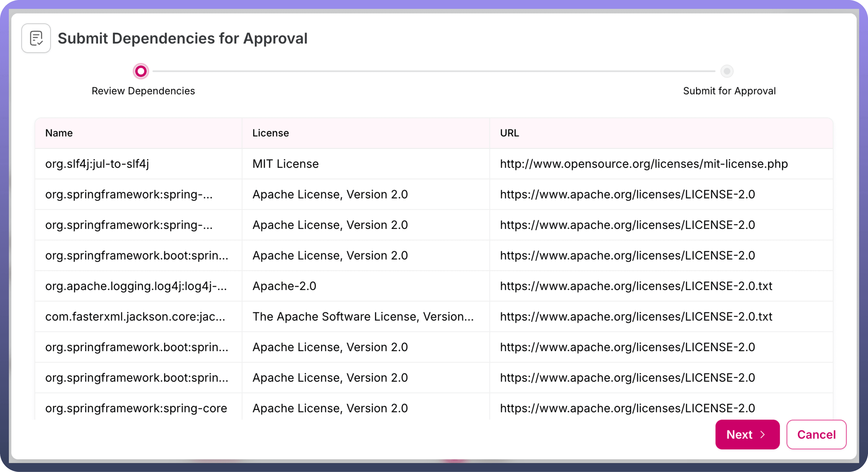
Task: Click the Submit for Approval step label
Action: tap(729, 91)
